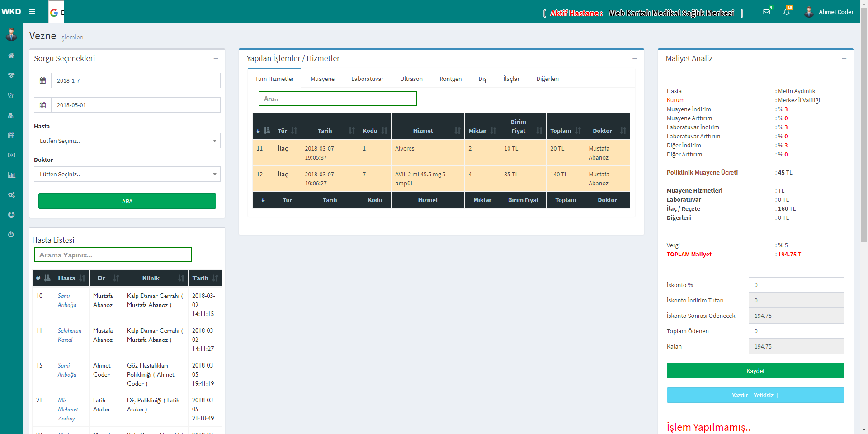The width and height of the screenshot is (868, 434).
Task: Click the money bill sidebar icon
Action: tap(11, 155)
